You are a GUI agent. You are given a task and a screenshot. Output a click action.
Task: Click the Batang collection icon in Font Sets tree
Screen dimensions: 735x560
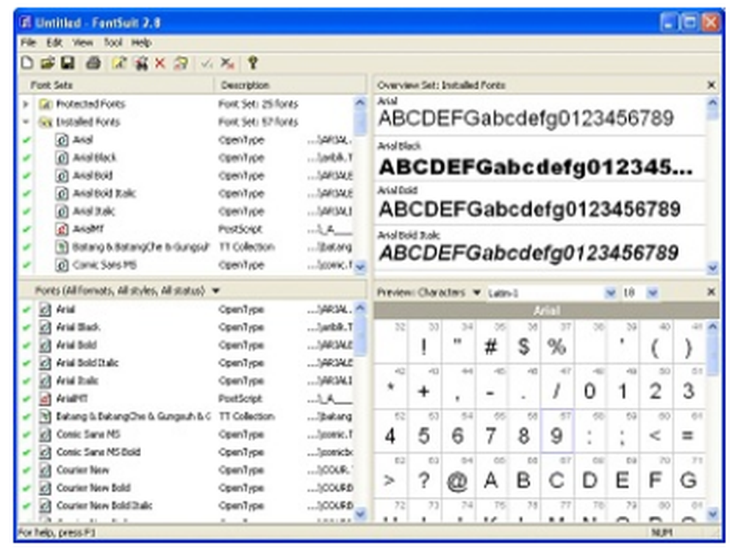[x=62, y=246]
